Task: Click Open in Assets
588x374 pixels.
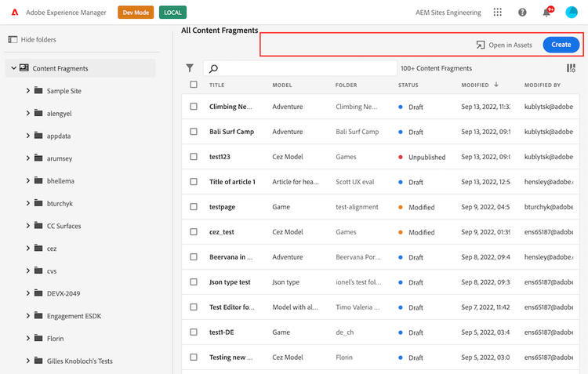Action: (x=504, y=45)
